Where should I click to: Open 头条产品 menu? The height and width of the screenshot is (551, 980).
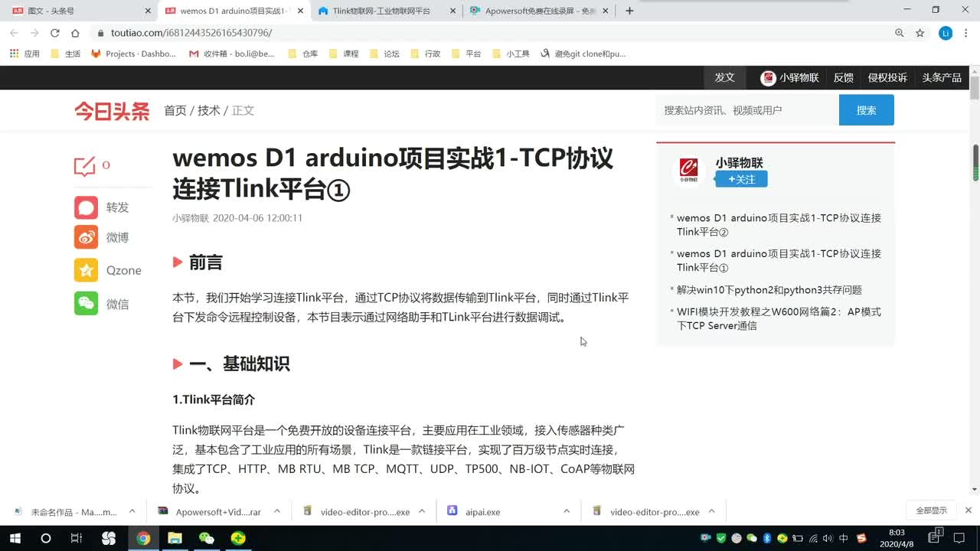(942, 77)
